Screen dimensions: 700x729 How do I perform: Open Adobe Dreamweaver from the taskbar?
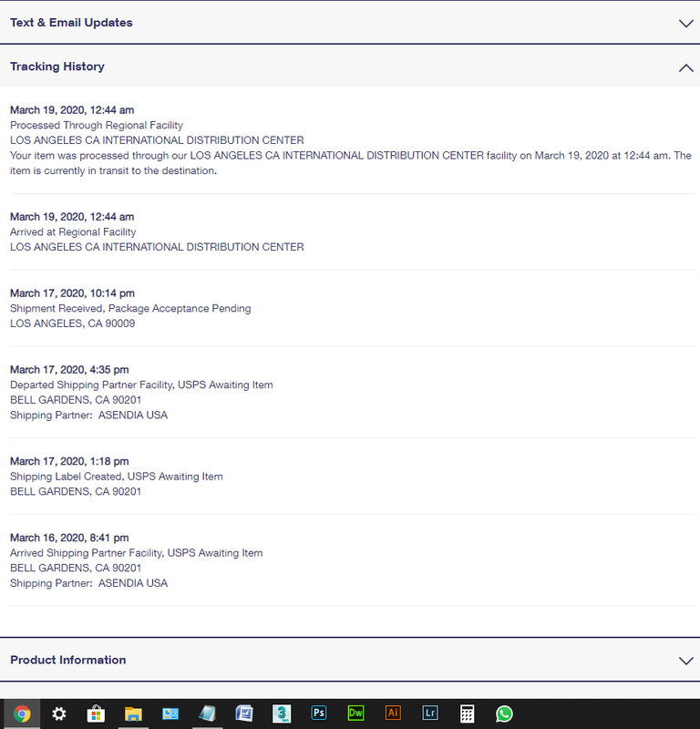pos(355,713)
